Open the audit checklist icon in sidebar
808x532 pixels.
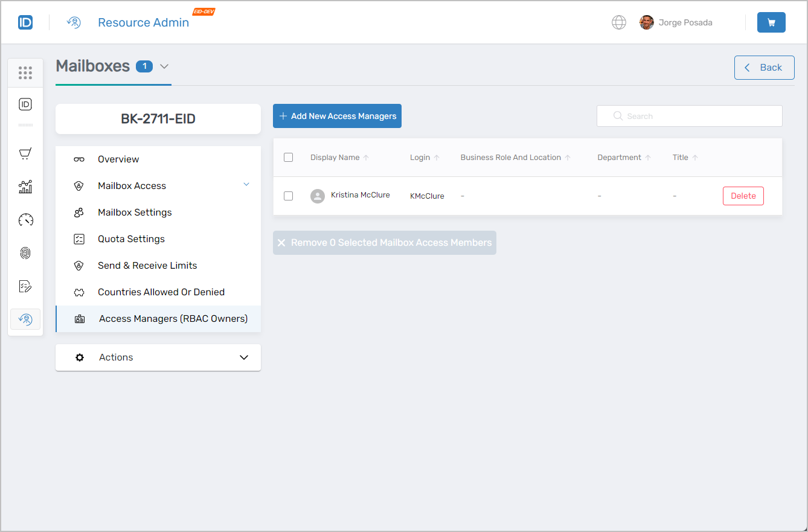tap(25, 286)
